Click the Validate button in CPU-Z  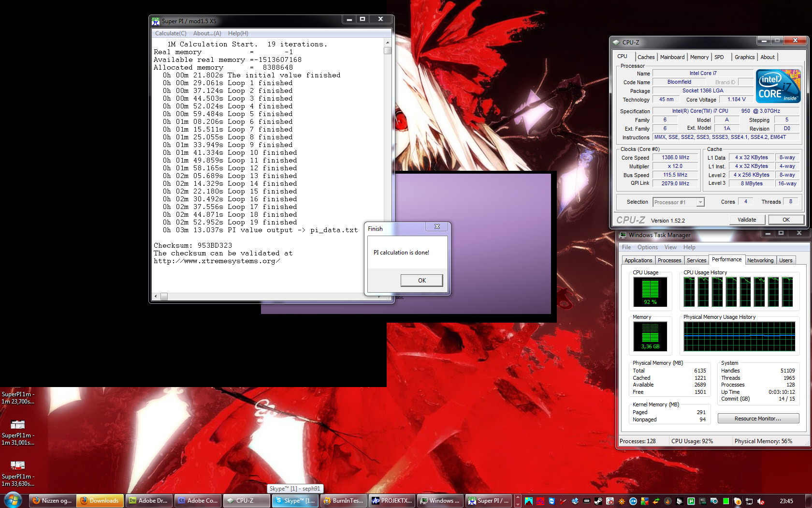[747, 220]
